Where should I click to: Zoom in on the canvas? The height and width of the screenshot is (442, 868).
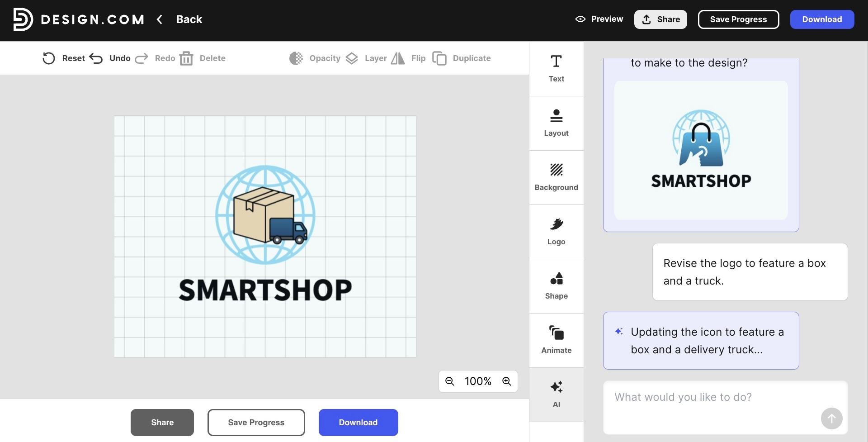(x=506, y=381)
